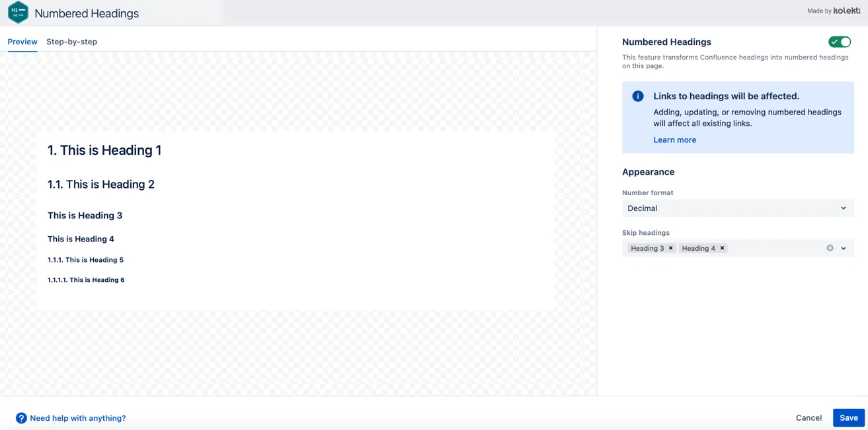The height and width of the screenshot is (430, 868).
Task: Click the Save button
Action: pos(849,417)
